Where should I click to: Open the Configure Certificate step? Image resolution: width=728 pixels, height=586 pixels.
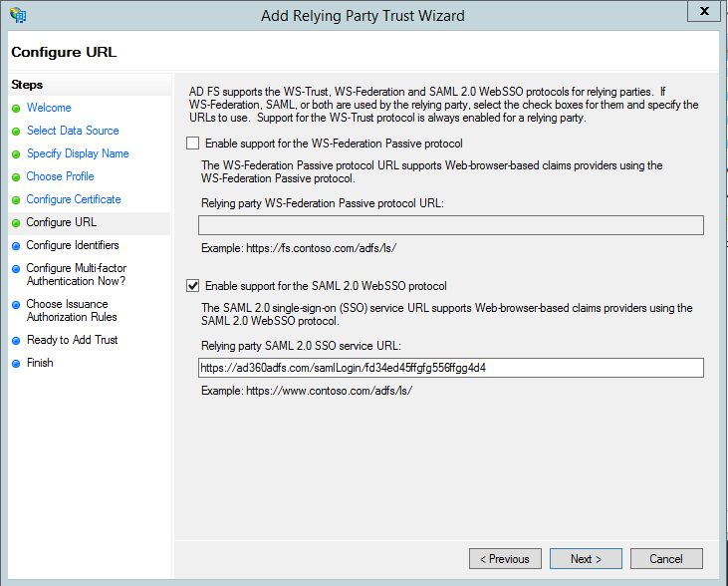(74, 199)
